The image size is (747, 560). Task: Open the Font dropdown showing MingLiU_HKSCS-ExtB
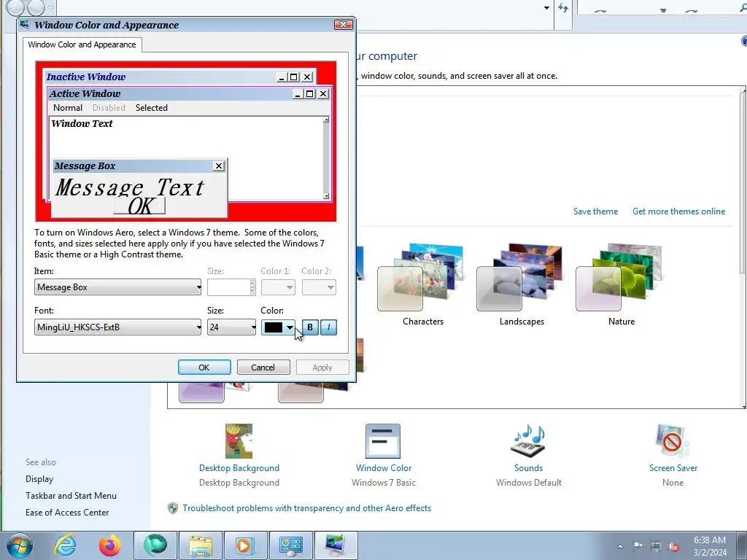tap(117, 327)
